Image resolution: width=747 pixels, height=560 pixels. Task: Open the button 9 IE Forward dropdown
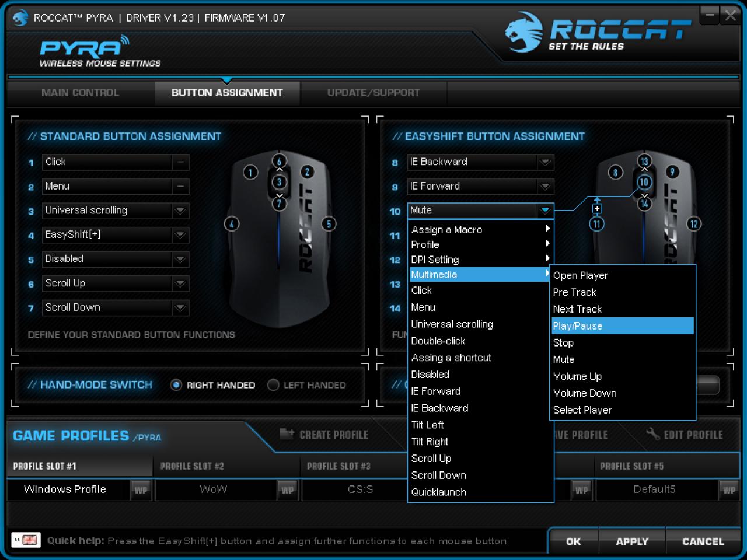545,187
